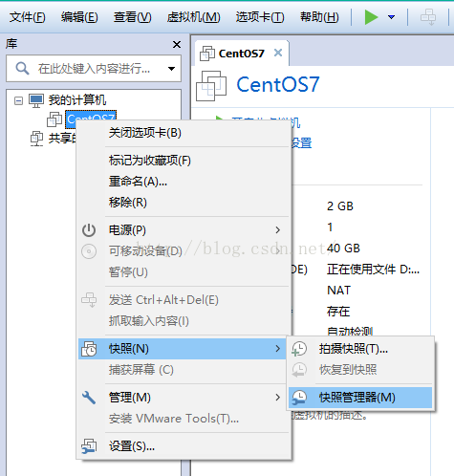
Task: Click 抓取输入内容(I) menu entry
Action: coord(184,321)
